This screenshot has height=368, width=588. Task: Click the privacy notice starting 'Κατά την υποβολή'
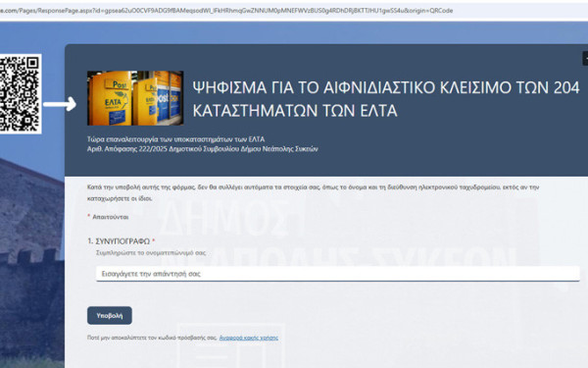point(314,192)
